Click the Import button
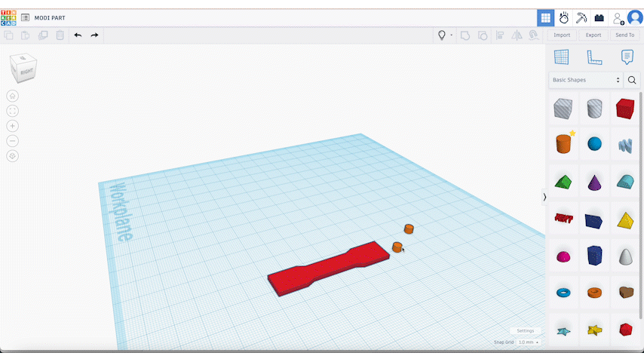Image resolution: width=644 pixels, height=362 pixels. 562,35
